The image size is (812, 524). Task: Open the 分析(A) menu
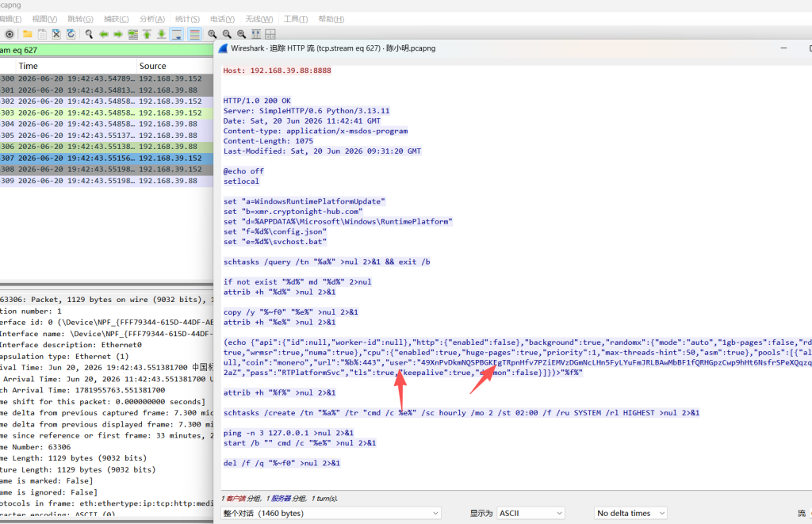coord(151,19)
